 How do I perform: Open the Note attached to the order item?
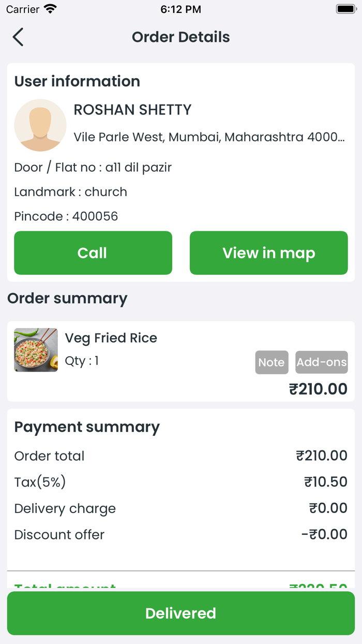tap(271, 362)
